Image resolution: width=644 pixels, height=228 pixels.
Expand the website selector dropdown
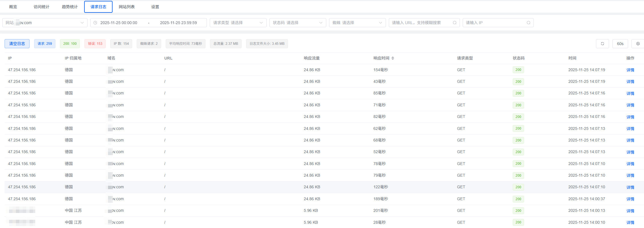82,23
